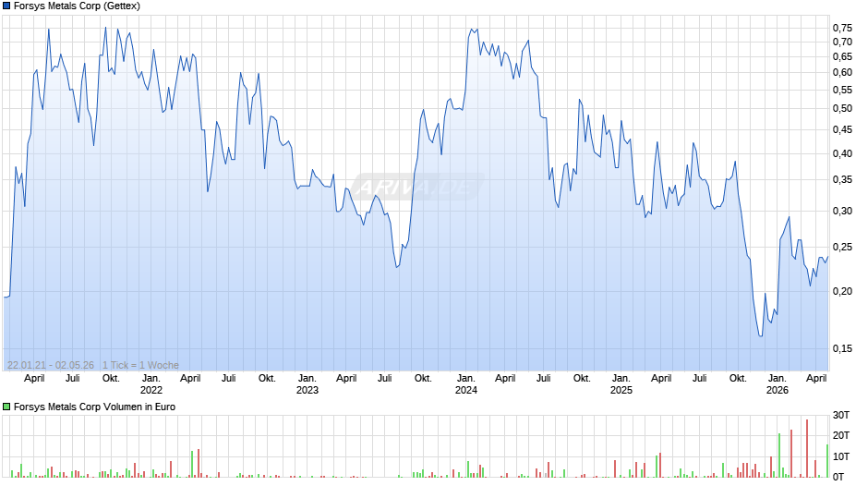Image resolution: width=868 pixels, height=486 pixels.
Task: Click the 0,45 price axis label
Action: click(842, 129)
